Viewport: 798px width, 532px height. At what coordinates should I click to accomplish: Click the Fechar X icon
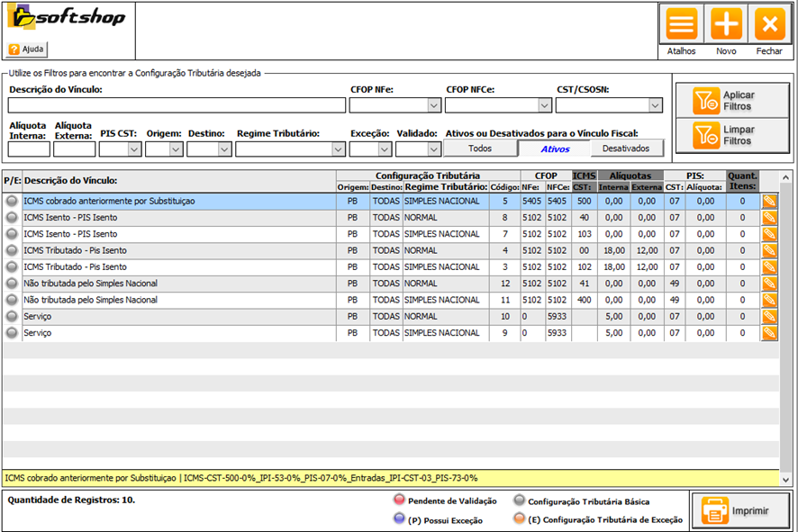[x=769, y=24]
